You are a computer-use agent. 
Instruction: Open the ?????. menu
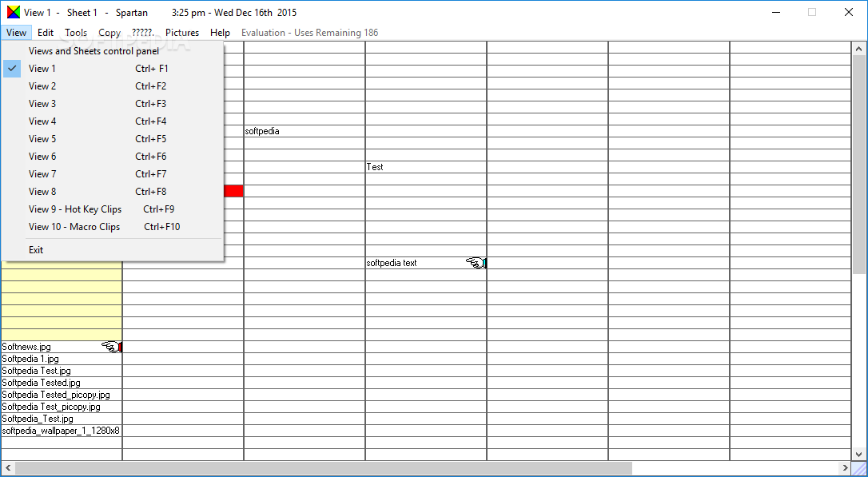tap(143, 33)
